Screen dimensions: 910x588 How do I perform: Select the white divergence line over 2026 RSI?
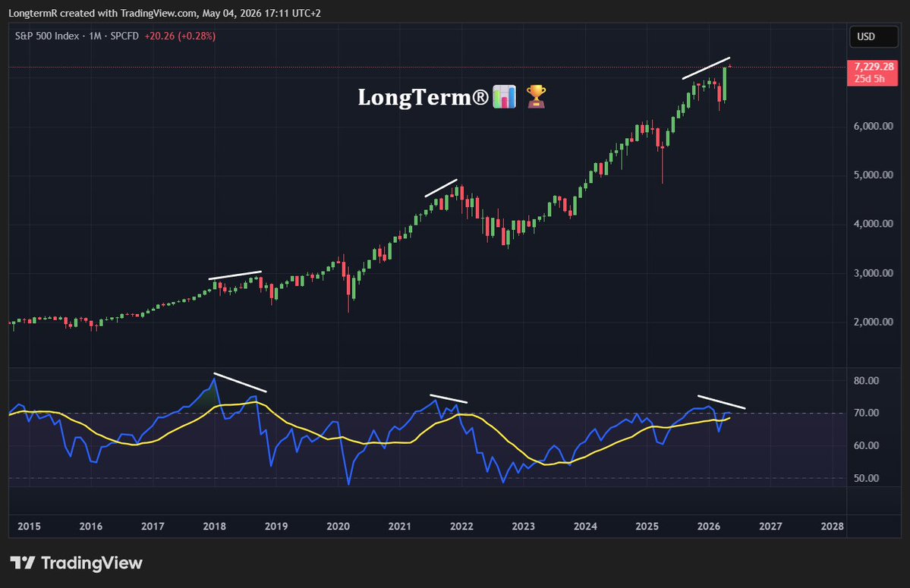(x=721, y=402)
